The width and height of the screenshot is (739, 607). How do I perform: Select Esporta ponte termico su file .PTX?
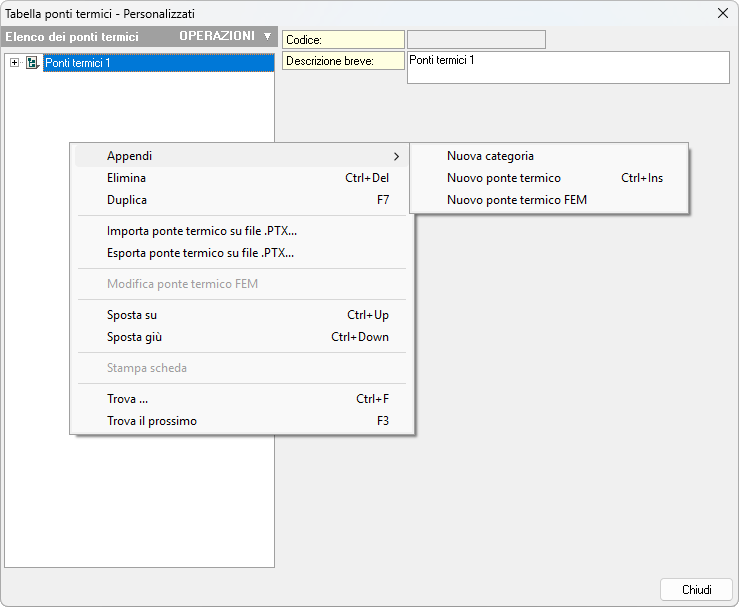pos(200,253)
